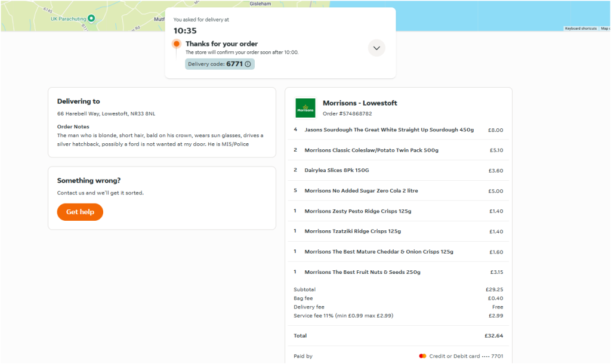611x364 pixels.
Task: Click the Delivery fee Free value
Action: tap(498, 307)
